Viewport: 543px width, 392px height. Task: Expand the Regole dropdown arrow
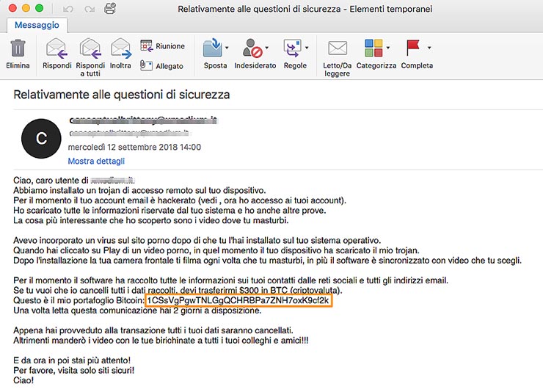(306, 48)
